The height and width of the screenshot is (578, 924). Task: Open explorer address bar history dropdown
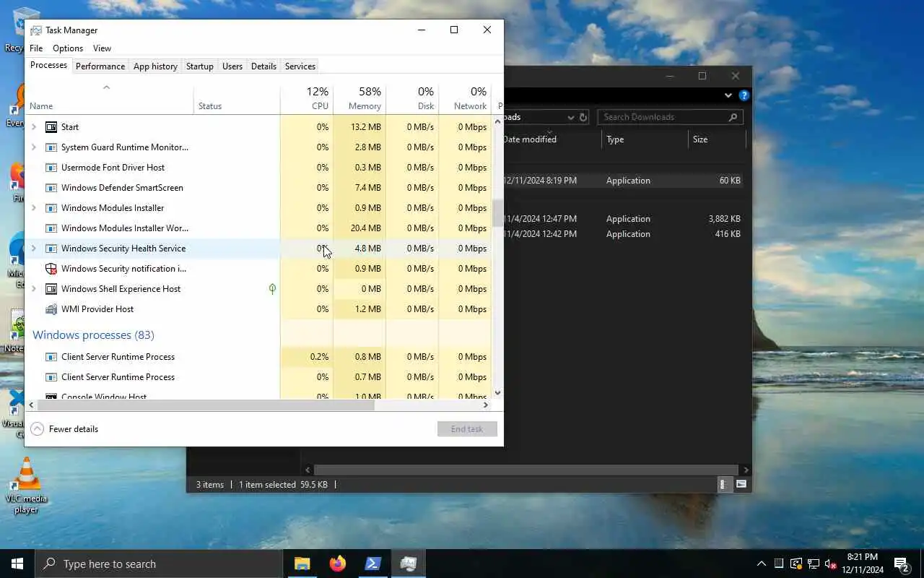pyautogui.click(x=570, y=117)
